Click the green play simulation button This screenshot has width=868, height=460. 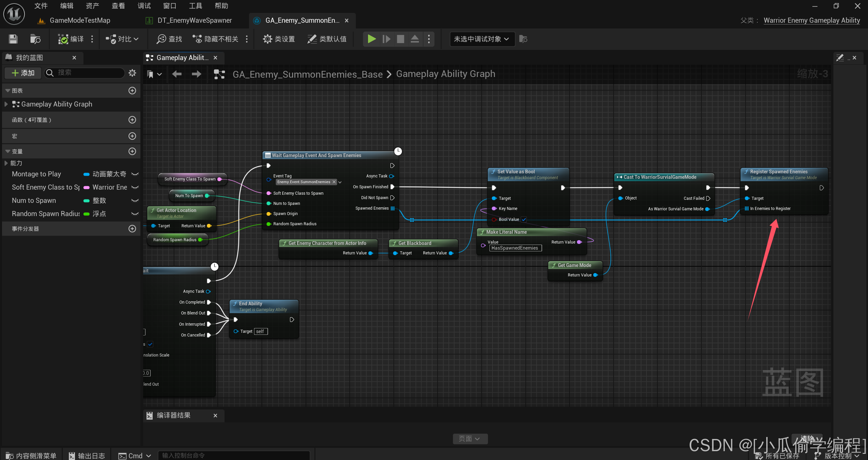pos(371,39)
